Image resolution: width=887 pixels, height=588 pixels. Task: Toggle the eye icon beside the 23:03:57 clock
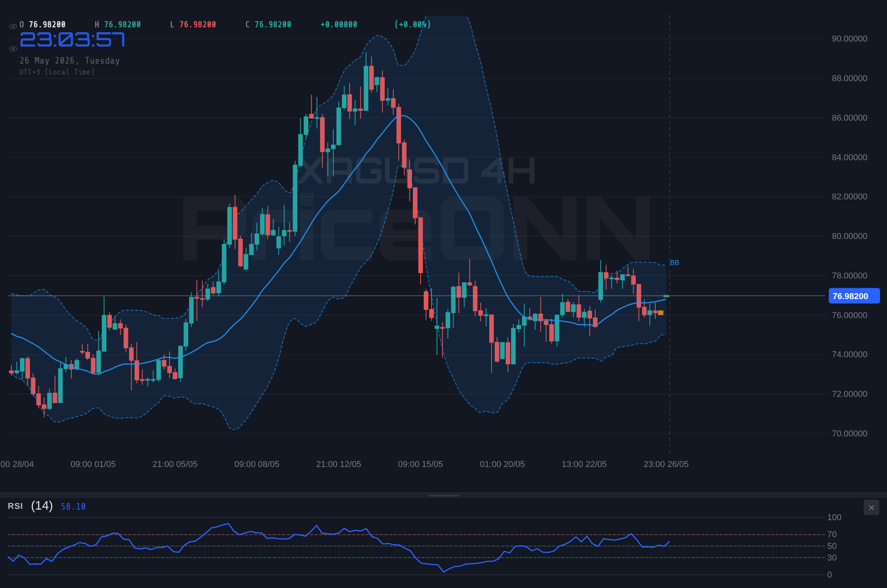coord(13,49)
